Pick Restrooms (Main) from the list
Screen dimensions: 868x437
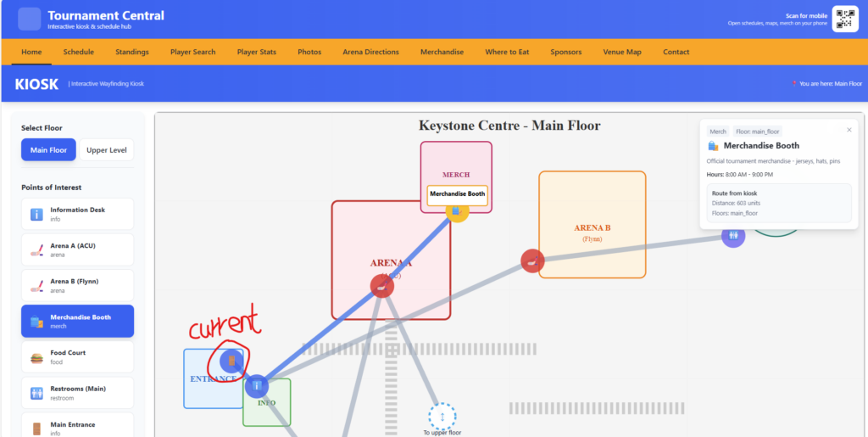click(77, 393)
